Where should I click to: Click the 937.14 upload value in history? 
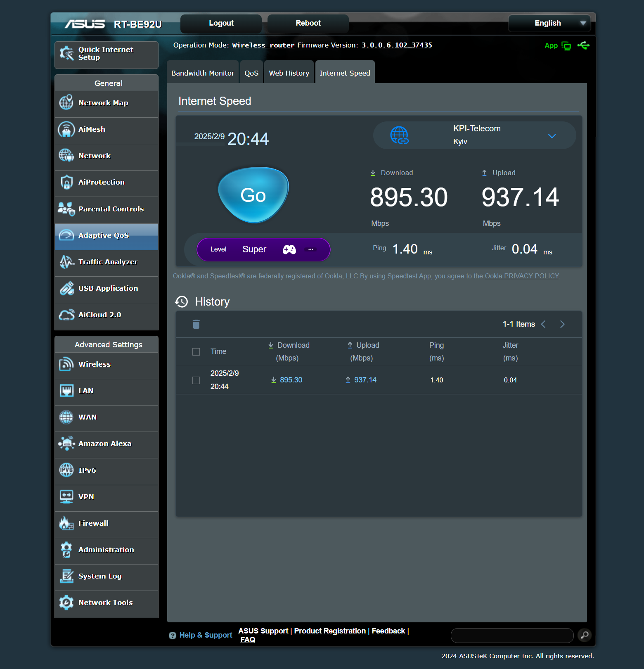pos(365,380)
